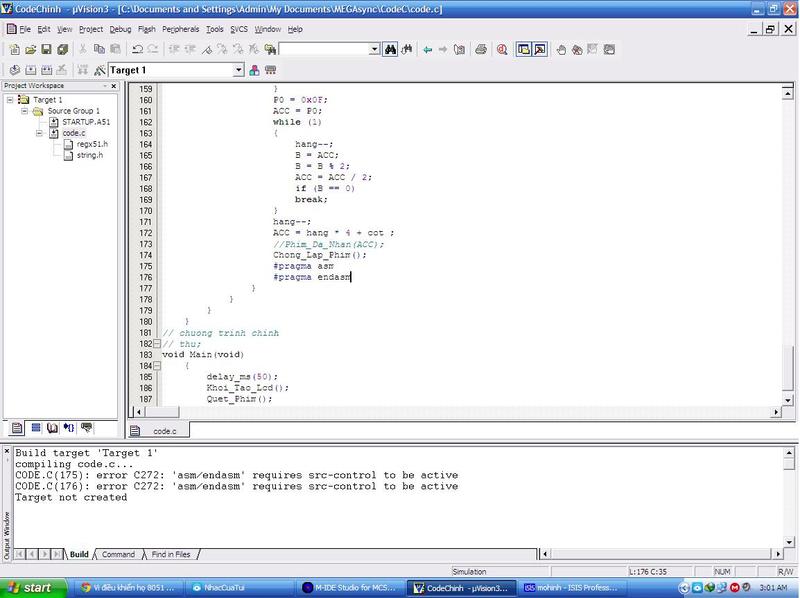Open the Peripherals menu

pos(182,29)
